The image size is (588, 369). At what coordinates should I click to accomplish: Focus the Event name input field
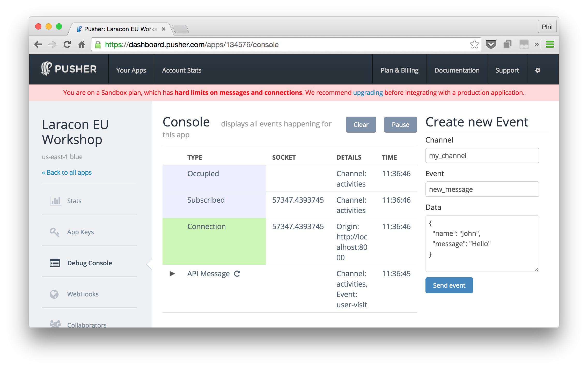tap(482, 189)
